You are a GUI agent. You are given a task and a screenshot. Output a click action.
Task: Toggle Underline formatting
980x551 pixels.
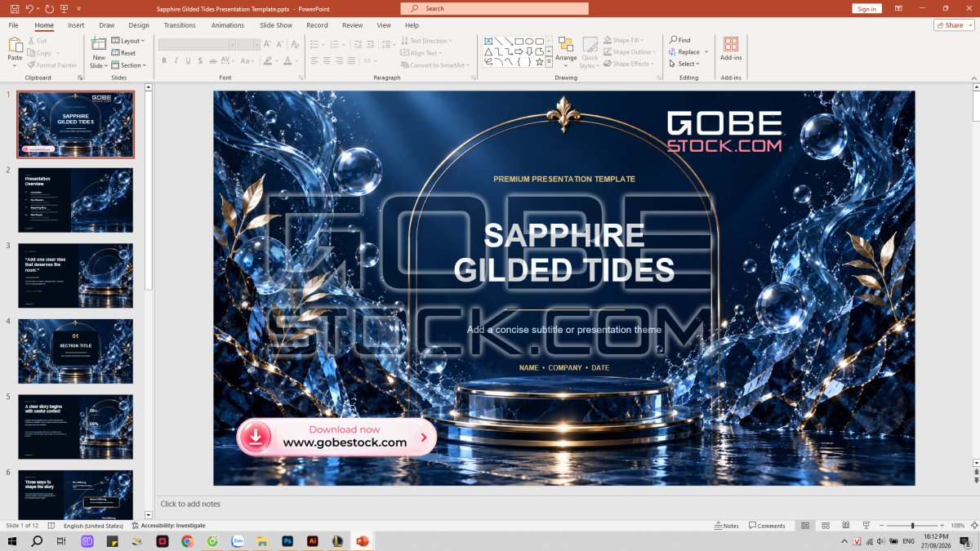point(189,60)
